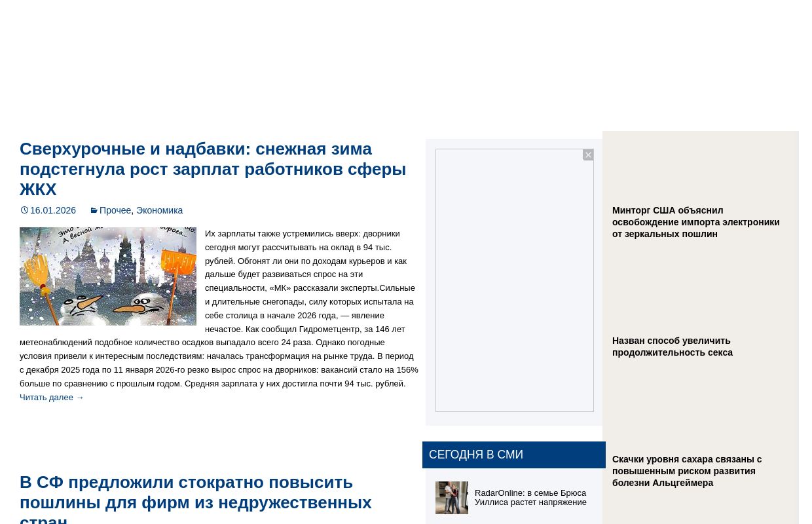
Task: Close the advertisement frame with the X icon
Action: click(x=588, y=155)
